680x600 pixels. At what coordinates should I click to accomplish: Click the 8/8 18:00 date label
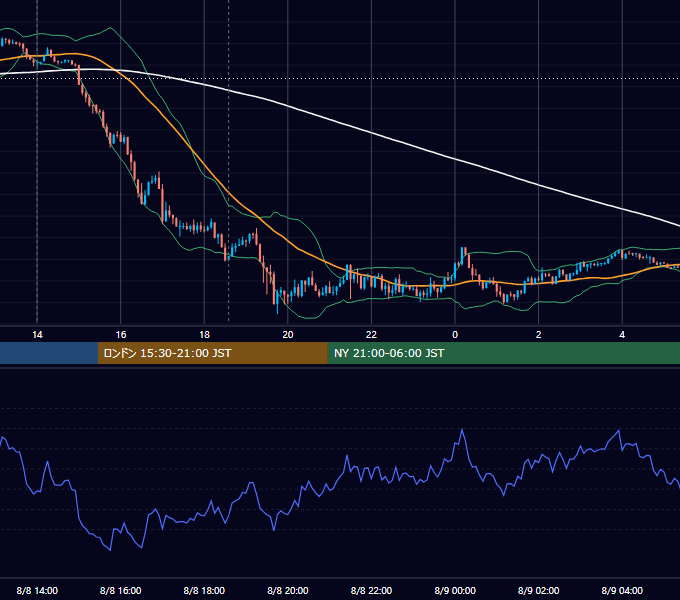click(x=204, y=590)
